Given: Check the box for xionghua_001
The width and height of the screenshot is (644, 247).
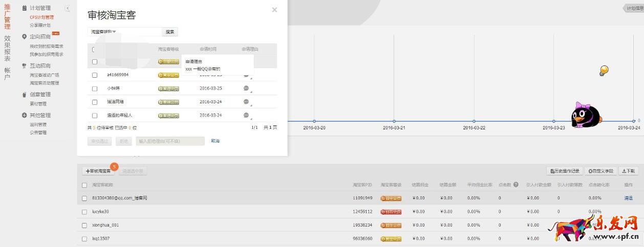Looking at the screenshot, I should pos(85,225).
